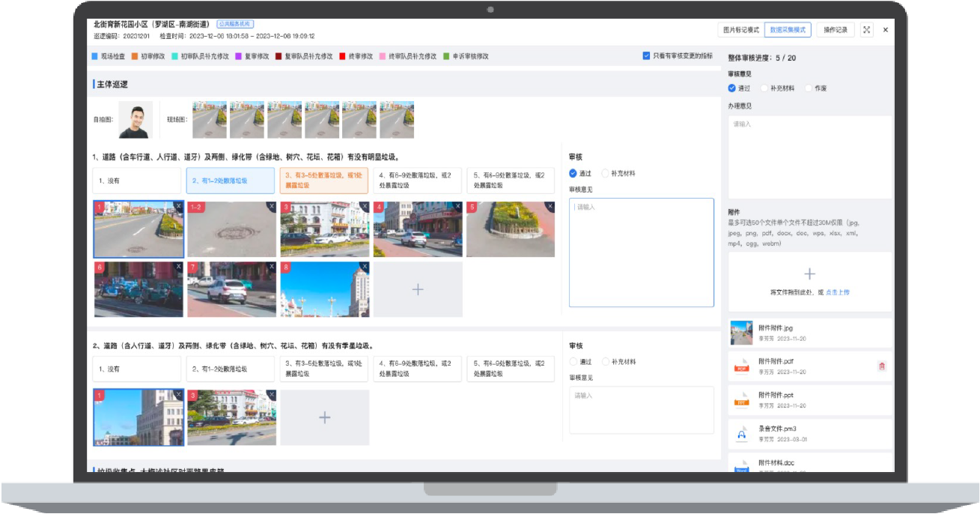Viewport: 980px width, 514px height.
Task: Click the 点击上传 upload link
Action: point(837,292)
